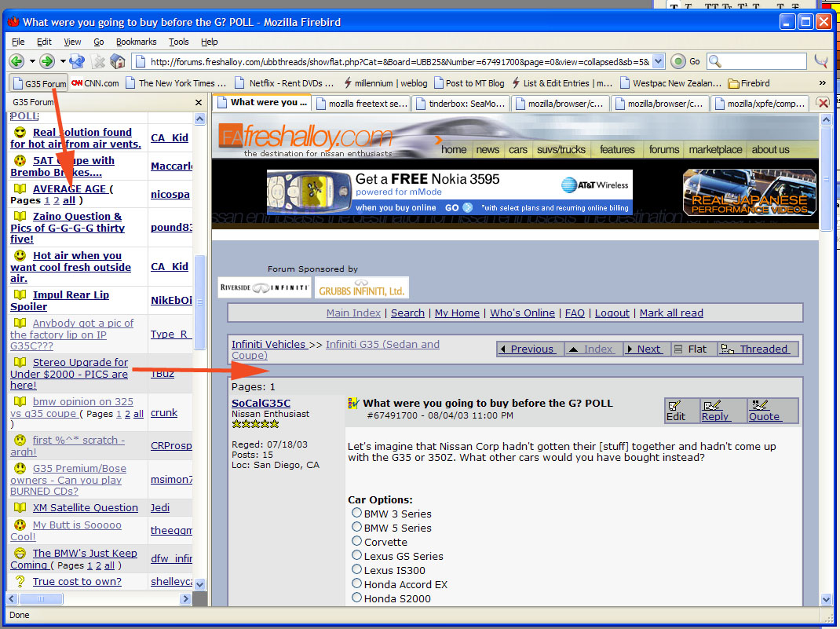
Task: Click the main page scrollbar thumb
Action: (x=826, y=178)
